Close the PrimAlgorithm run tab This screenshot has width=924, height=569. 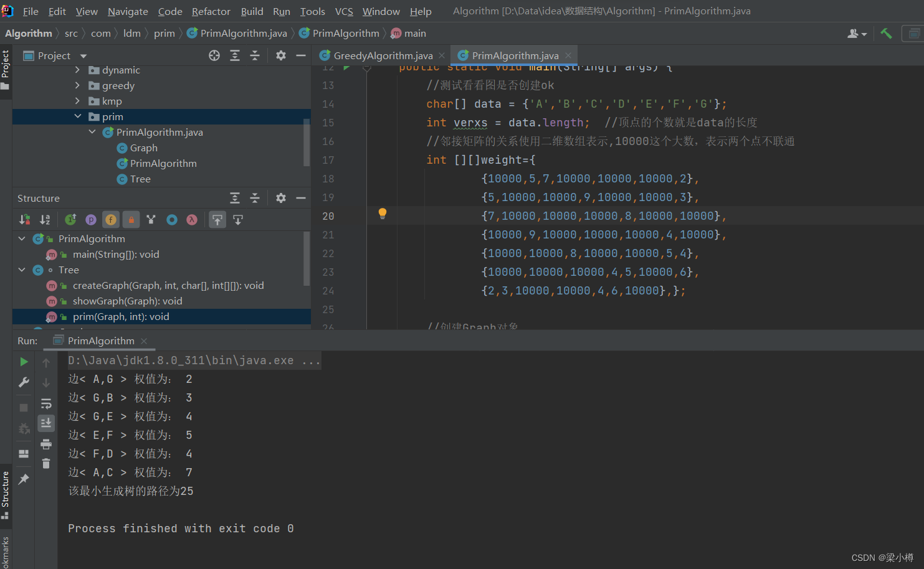coord(144,341)
